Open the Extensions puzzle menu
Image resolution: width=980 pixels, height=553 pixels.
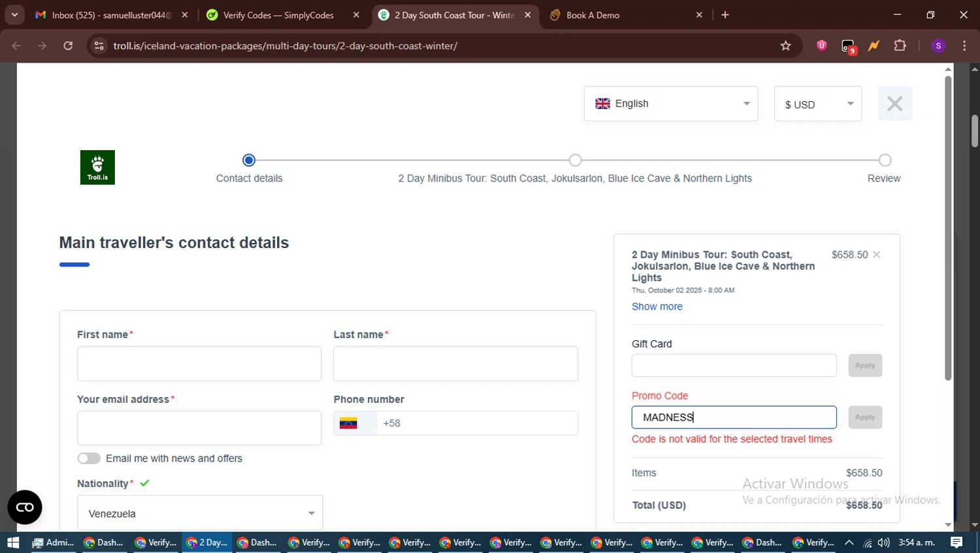point(900,46)
